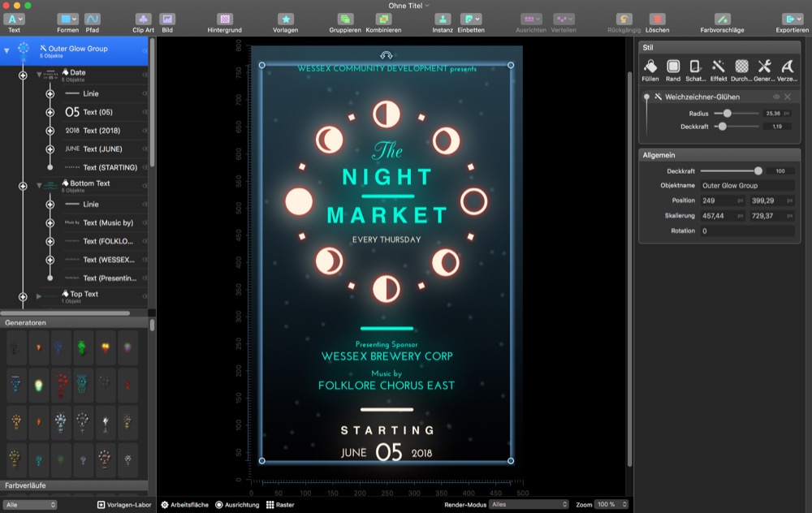The width and height of the screenshot is (812, 513).
Task: Click the Farbverläufe section header
Action: tap(74, 485)
